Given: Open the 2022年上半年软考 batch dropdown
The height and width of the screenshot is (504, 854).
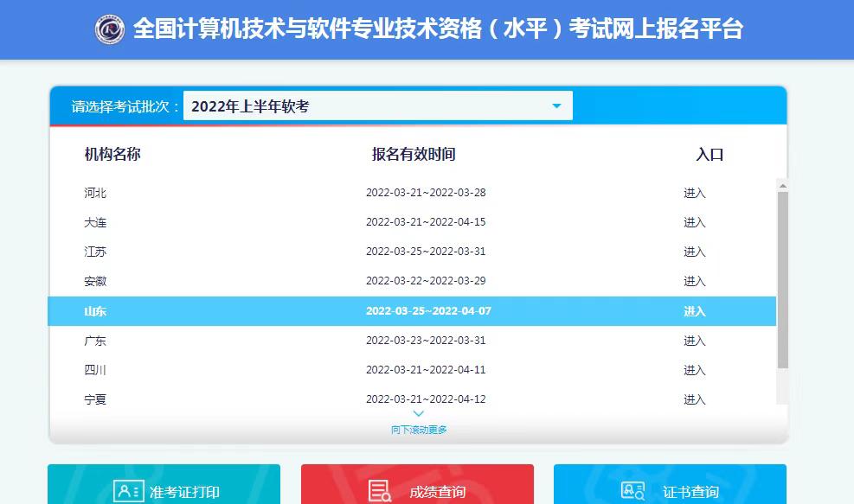Looking at the screenshot, I should click(x=378, y=105).
